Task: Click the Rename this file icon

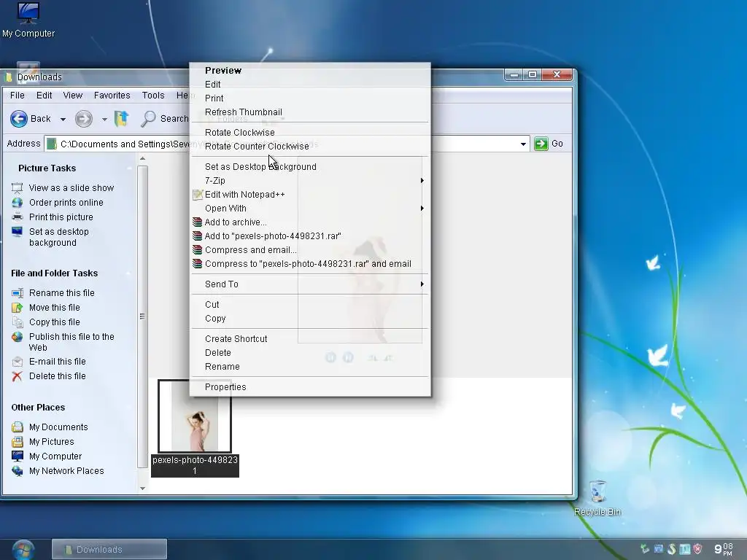Action: (x=18, y=293)
